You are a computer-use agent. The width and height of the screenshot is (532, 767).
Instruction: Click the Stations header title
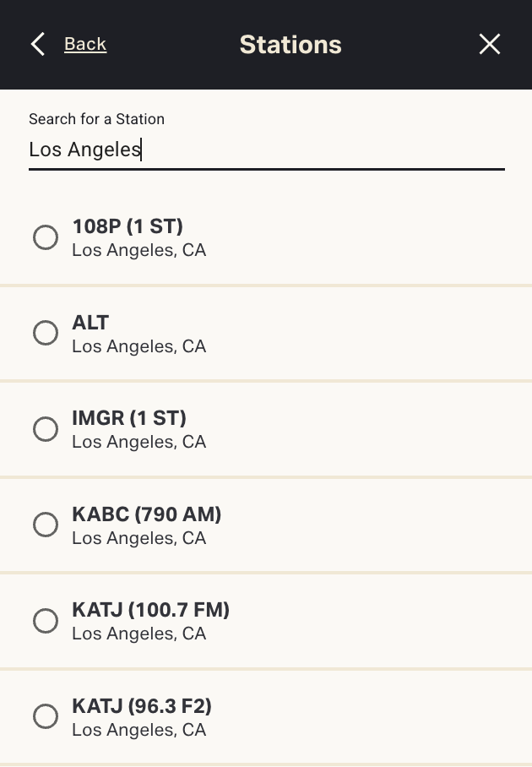pos(290,45)
